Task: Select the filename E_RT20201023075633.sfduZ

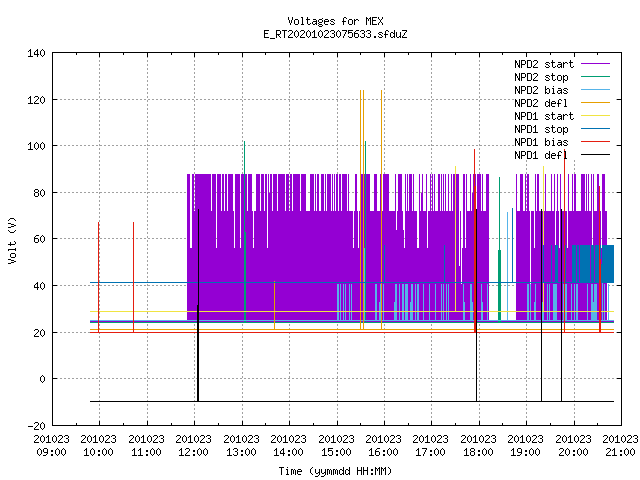Action: pos(335,34)
